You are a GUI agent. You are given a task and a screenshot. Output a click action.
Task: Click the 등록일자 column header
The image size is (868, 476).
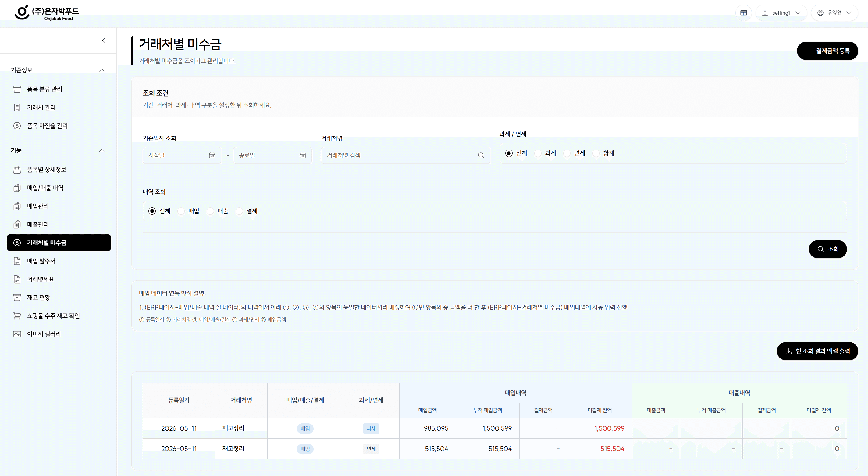point(179,400)
